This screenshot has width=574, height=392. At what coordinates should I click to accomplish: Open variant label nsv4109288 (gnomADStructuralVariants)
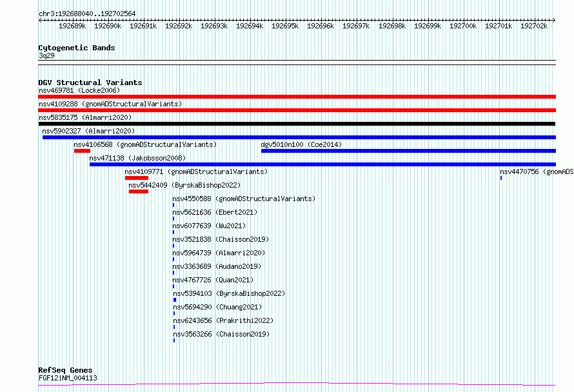pyautogui.click(x=110, y=104)
